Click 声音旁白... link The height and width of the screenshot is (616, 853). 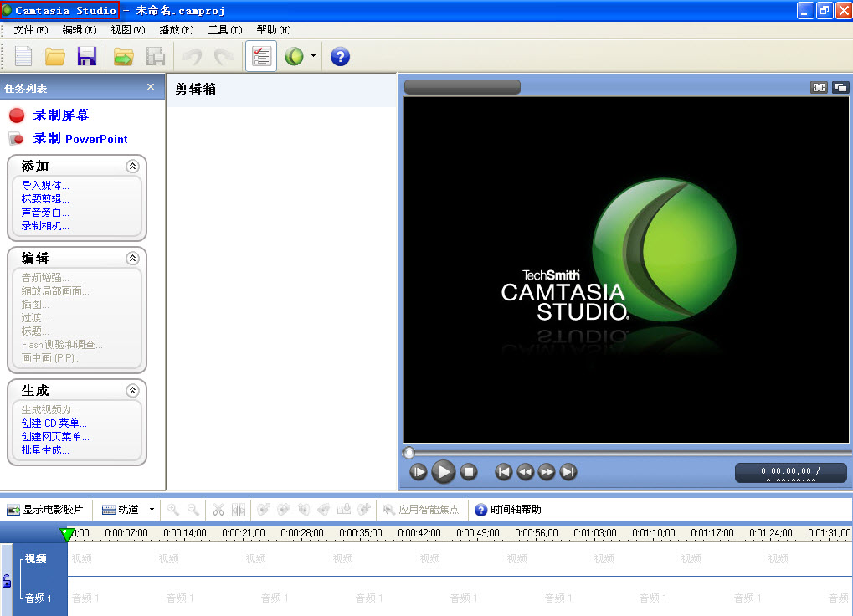click(x=45, y=213)
